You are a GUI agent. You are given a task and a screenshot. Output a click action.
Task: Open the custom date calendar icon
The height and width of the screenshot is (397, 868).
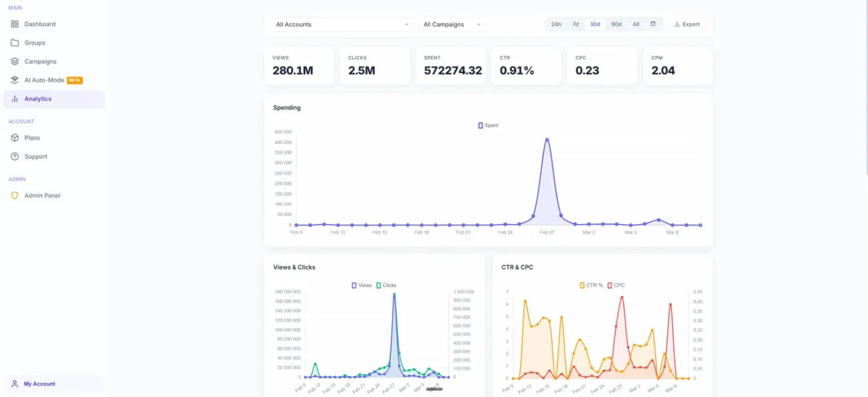click(x=653, y=24)
